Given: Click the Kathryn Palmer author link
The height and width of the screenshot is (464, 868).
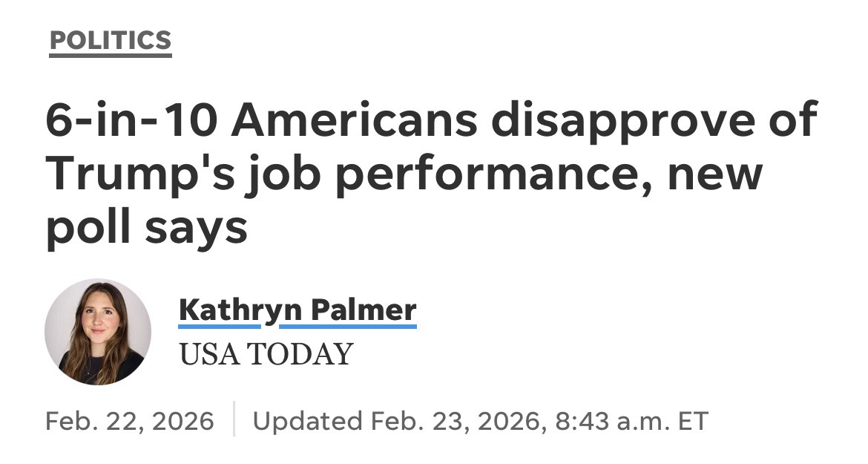Looking at the screenshot, I should tap(297, 310).
